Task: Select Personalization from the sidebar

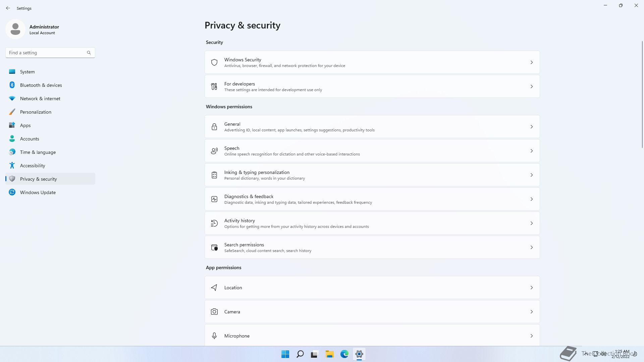Action: [36, 112]
